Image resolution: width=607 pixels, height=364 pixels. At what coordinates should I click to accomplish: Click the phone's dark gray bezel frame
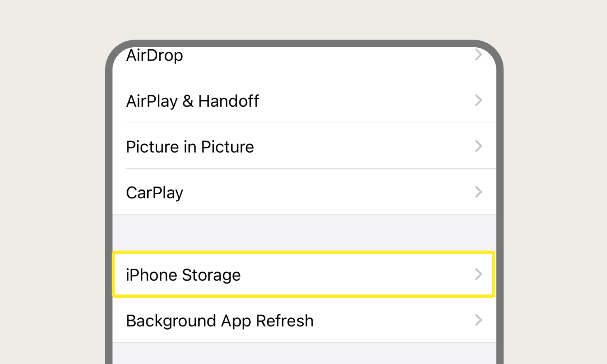[108, 202]
